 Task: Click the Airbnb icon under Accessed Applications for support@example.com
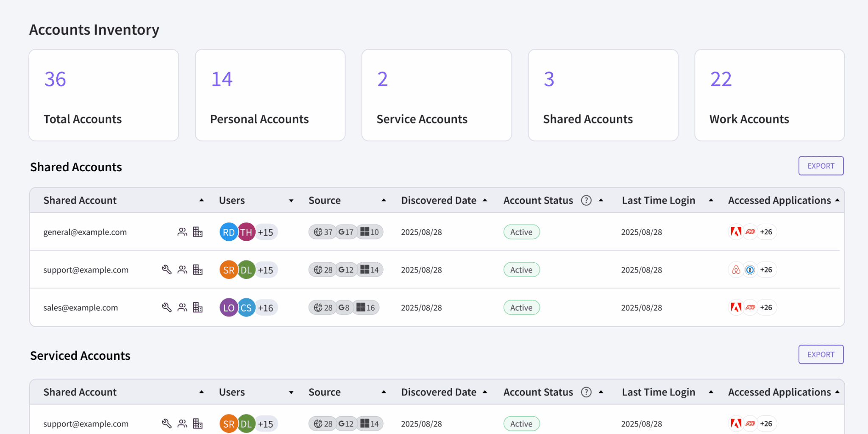(x=735, y=270)
